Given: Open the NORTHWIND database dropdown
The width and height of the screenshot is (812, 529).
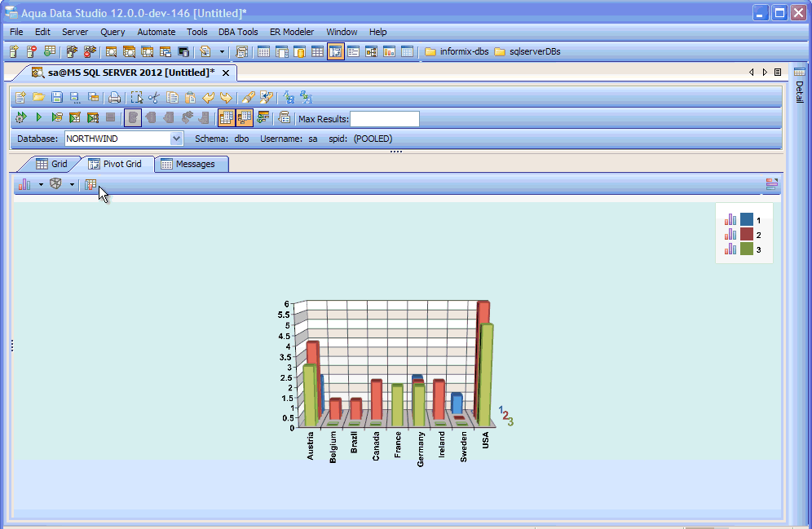Looking at the screenshot, I should click(177, 139).
